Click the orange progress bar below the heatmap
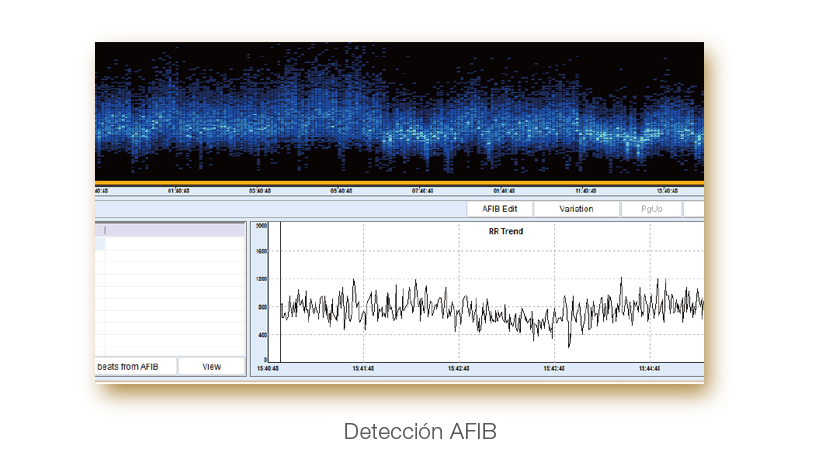 point(400,182)
